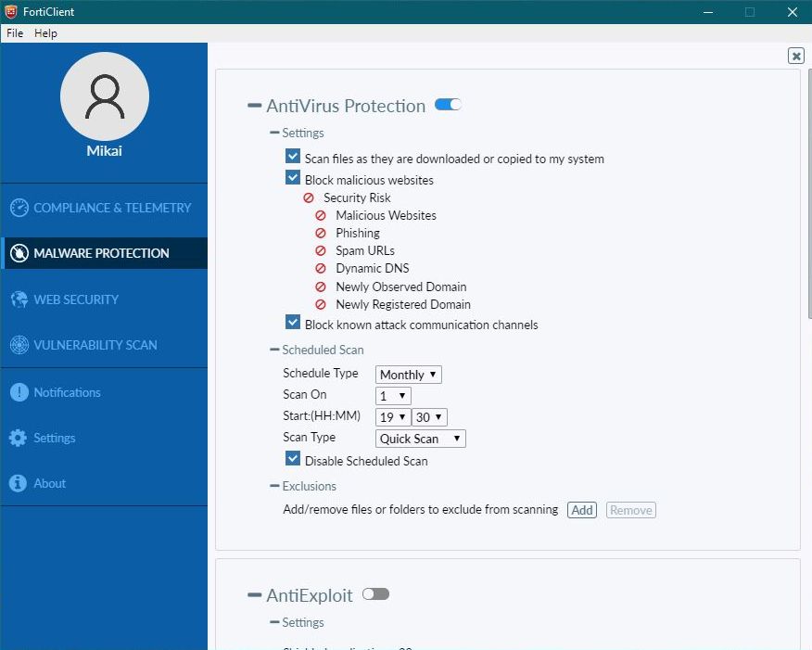
Task: Uncheck Block malicious websites
Action: 293,178
